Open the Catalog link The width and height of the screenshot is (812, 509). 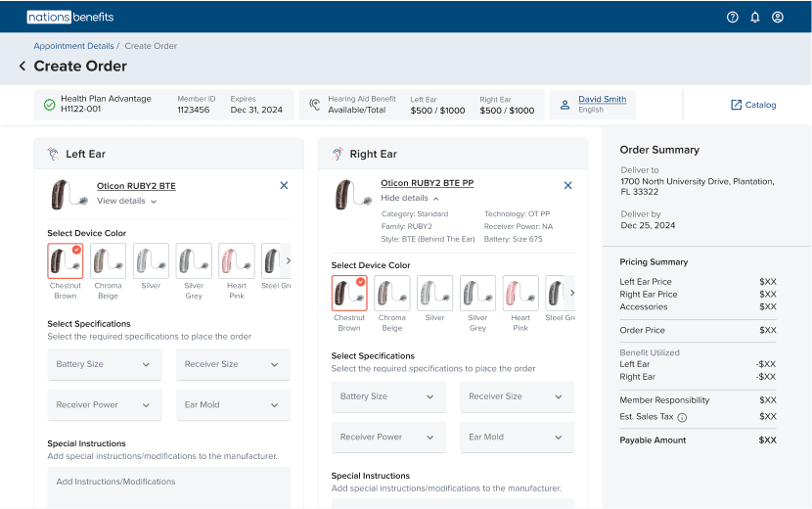752,105
